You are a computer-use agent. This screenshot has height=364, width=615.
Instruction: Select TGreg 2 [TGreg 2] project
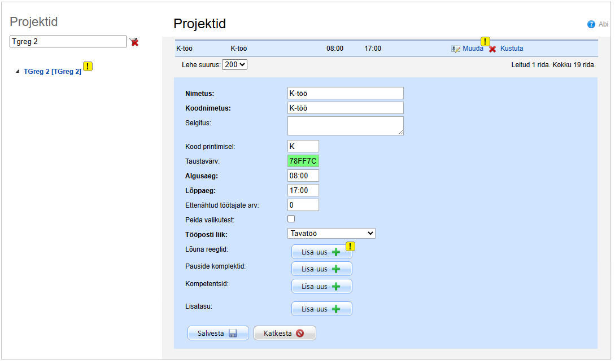pos(52,72)
